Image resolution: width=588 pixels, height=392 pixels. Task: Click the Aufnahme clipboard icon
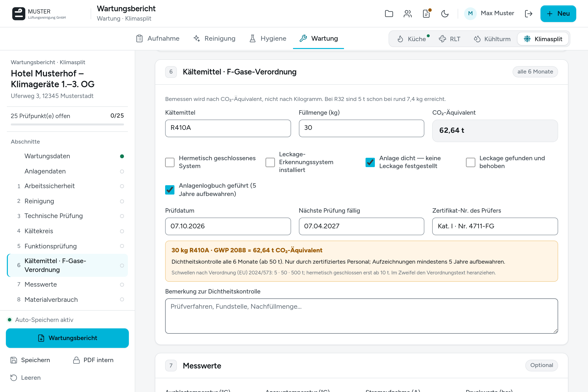click(x=139, y=38)
